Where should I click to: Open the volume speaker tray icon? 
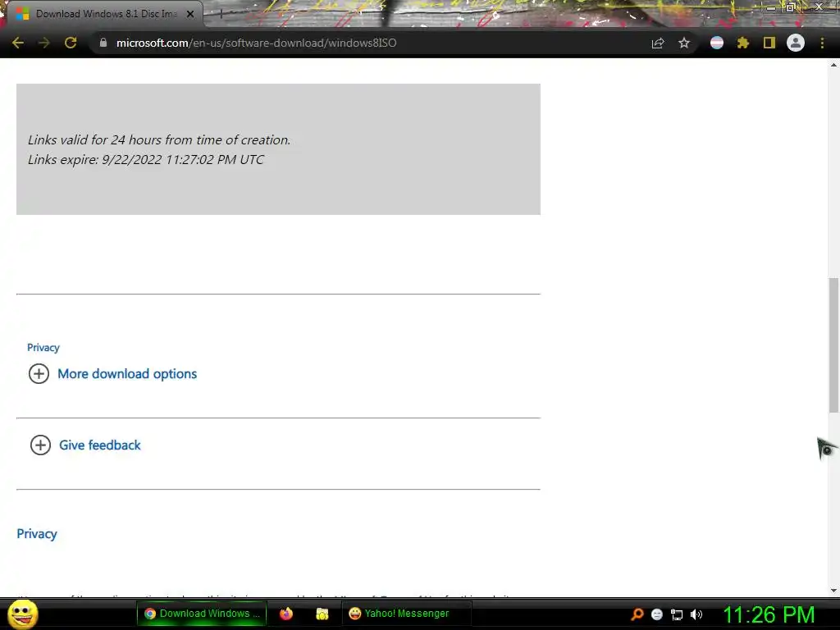click(x=696, y=614)
